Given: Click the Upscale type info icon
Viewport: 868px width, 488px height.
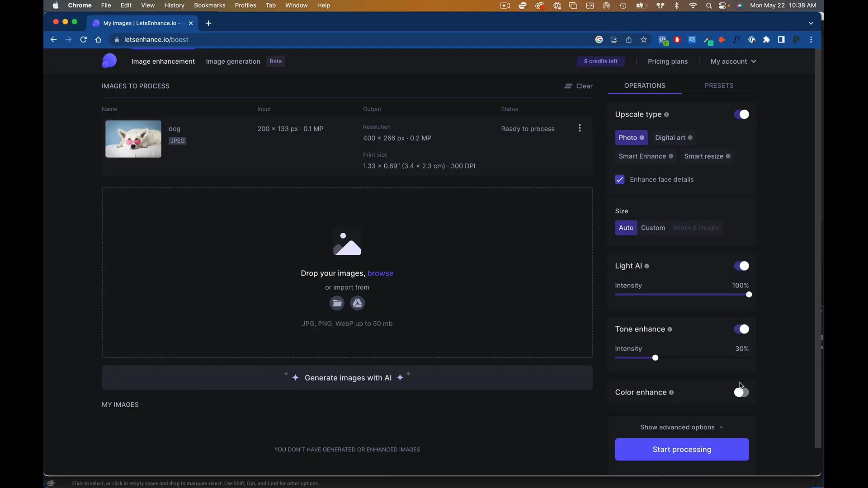Looking at the screenshot, I should 666,115.
